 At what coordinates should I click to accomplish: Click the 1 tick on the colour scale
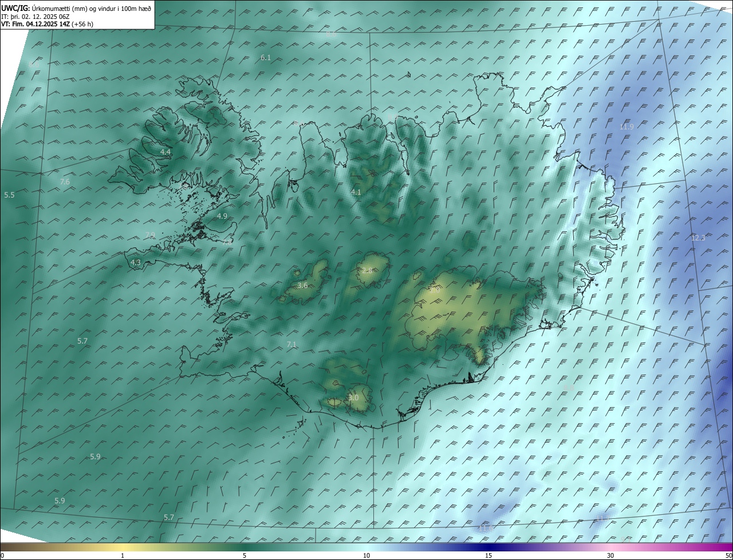tap(123, 555)
